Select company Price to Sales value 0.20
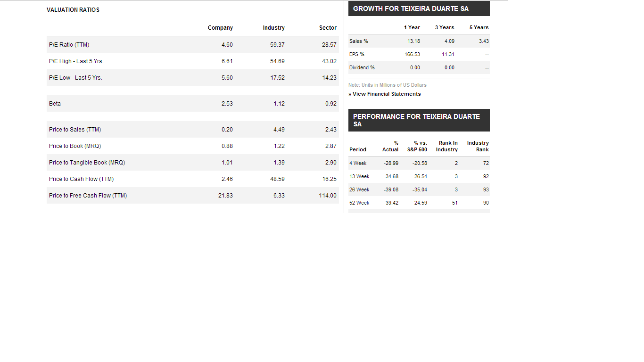 pyautogui.click(x=227, y=130)
